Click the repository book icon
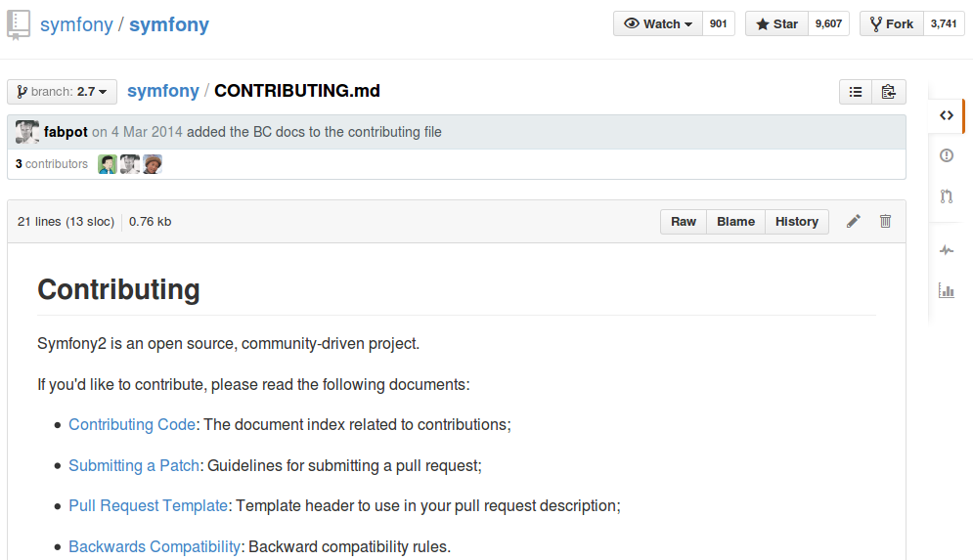Screen dimensions: 973x560 [18, 24]
